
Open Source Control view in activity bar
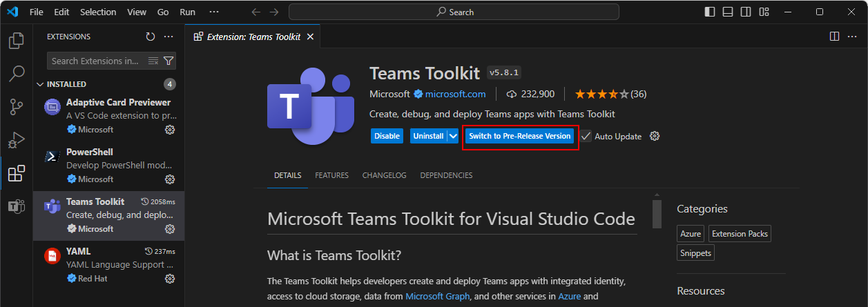tap(16, 107)
